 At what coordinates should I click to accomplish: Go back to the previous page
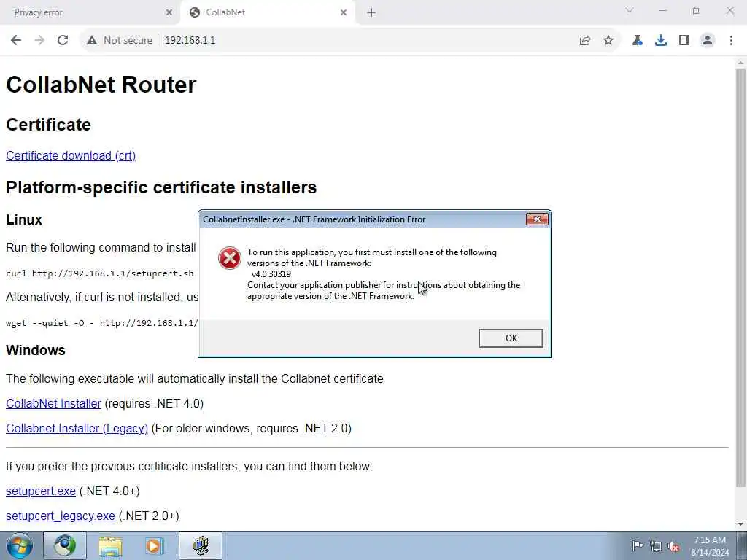pos(16,41)
